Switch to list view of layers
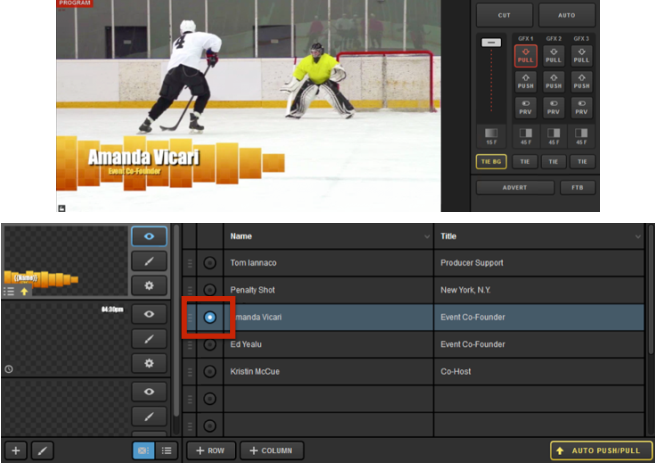The image size is (656, 464). 166,451
